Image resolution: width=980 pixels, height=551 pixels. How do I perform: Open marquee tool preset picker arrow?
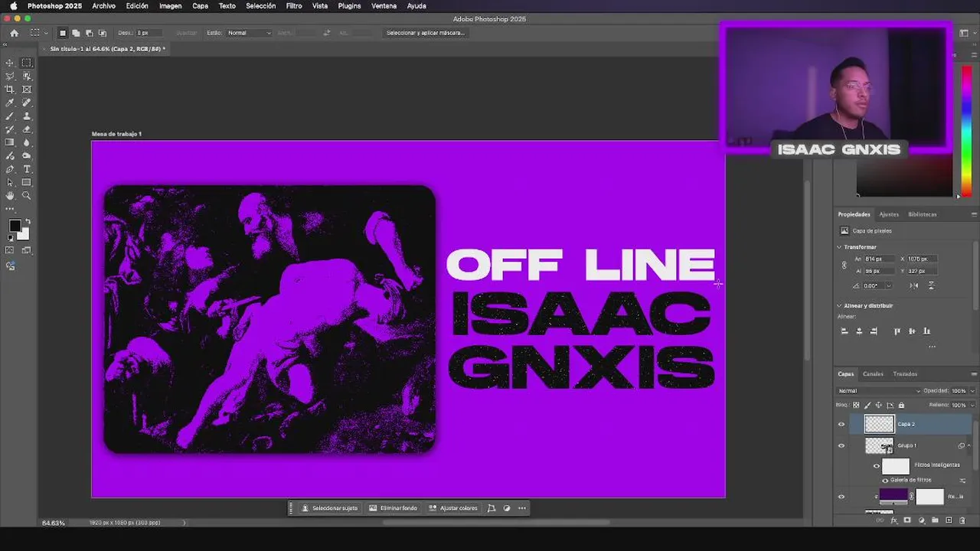(45, 33)
